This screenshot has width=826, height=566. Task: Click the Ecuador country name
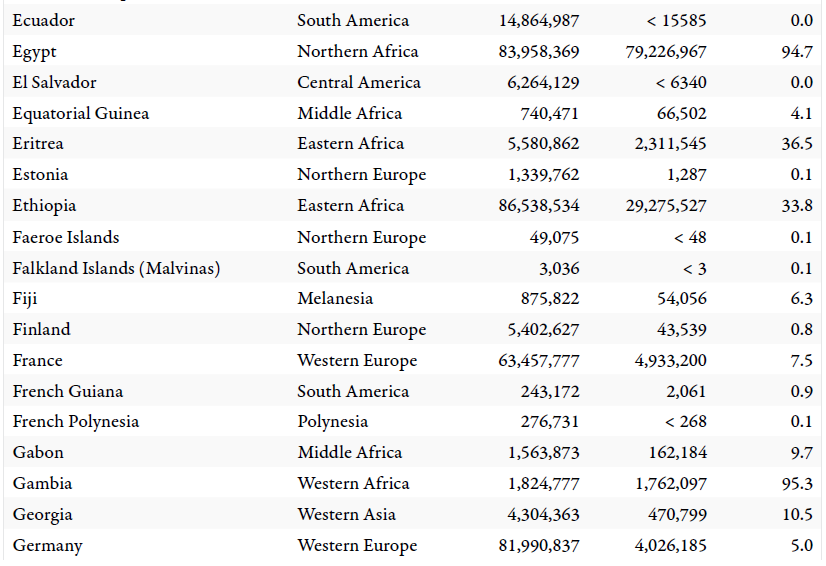tap(44, 20)
